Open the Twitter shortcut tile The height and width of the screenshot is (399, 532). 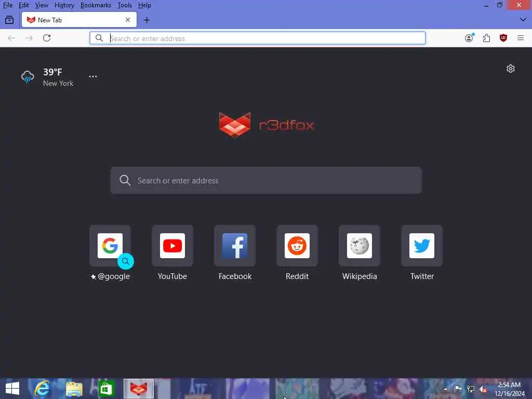[422, 246]
